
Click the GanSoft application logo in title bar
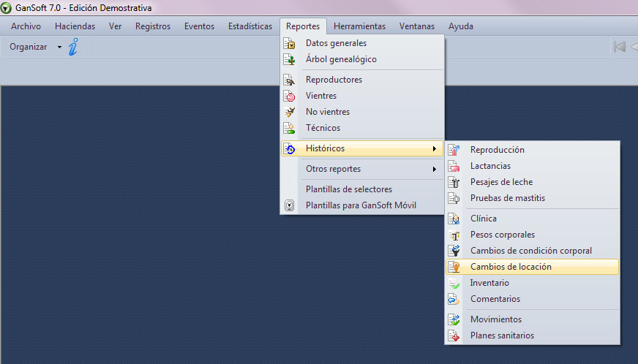pyautogui.click(x=6, y=8)
